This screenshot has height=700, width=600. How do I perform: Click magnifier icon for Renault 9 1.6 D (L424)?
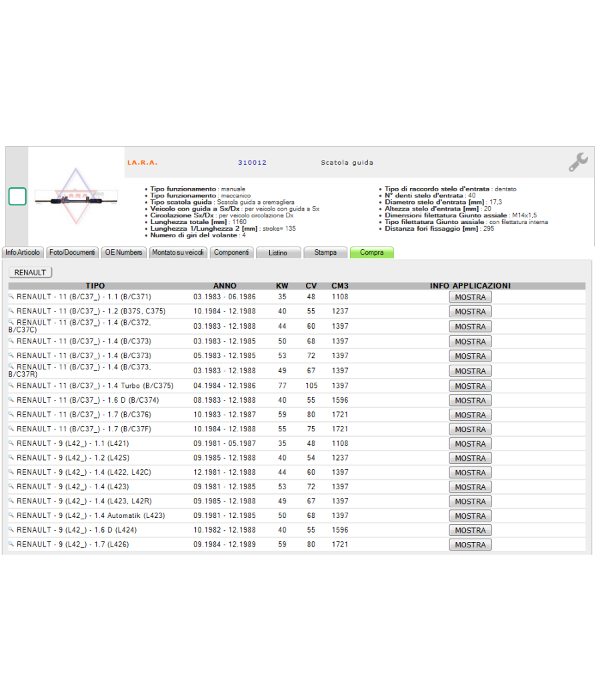coord(11,530)
